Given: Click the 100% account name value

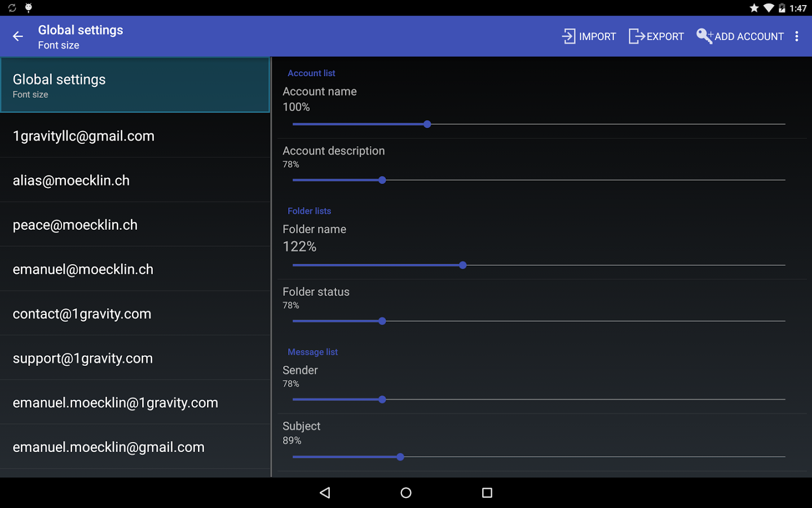Looking at the screenshot, I should [x=297, y=107].
